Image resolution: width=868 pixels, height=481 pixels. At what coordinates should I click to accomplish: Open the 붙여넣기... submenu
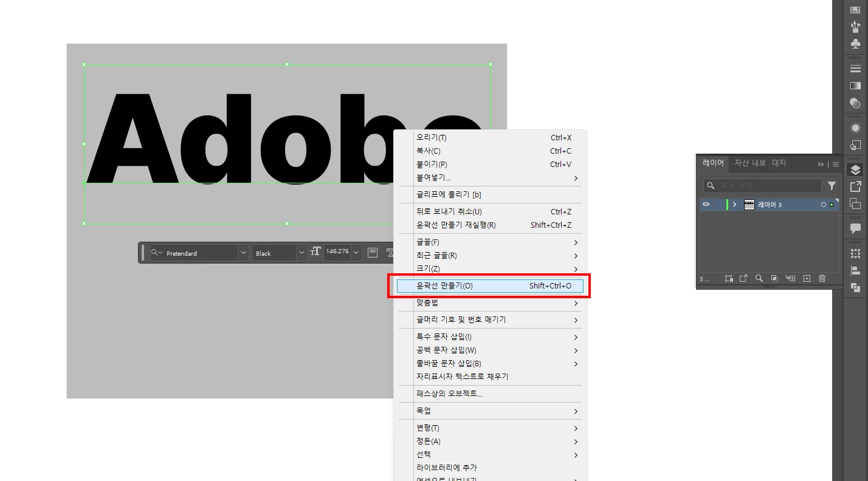click(490, 178)
